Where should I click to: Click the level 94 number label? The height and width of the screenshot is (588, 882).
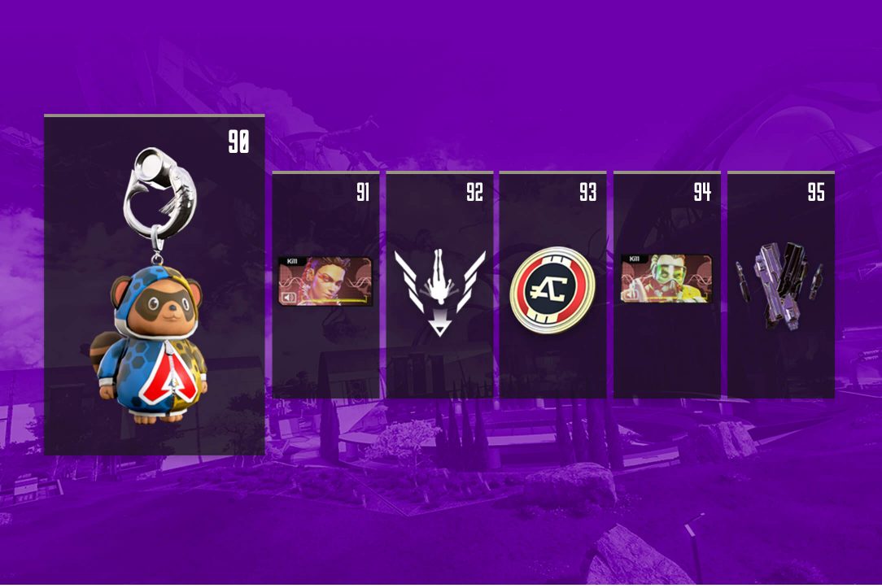pos(702,193)
